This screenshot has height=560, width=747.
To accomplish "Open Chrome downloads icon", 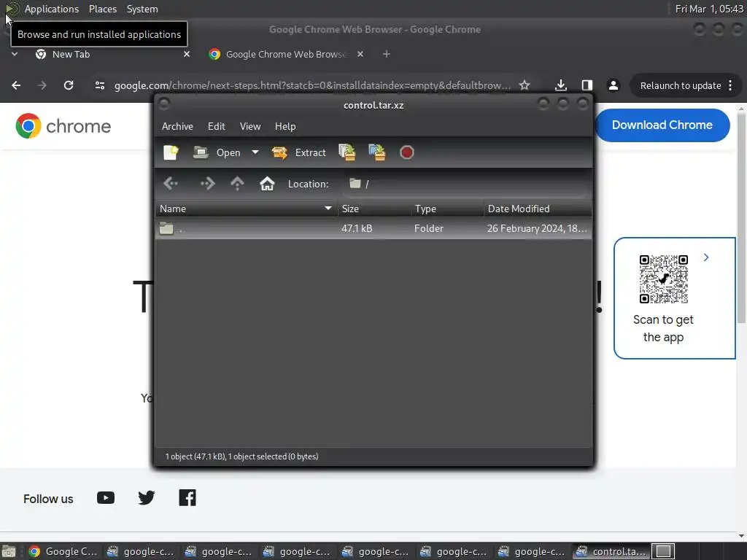I will [x=561, y=85].
